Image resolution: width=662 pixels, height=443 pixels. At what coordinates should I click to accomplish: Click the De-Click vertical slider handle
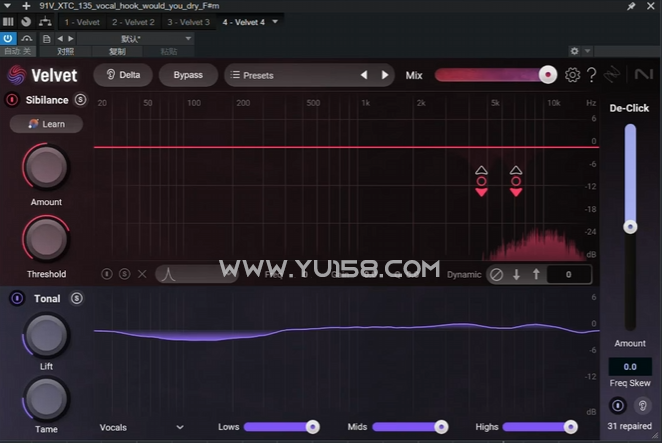tap(630, 227)
